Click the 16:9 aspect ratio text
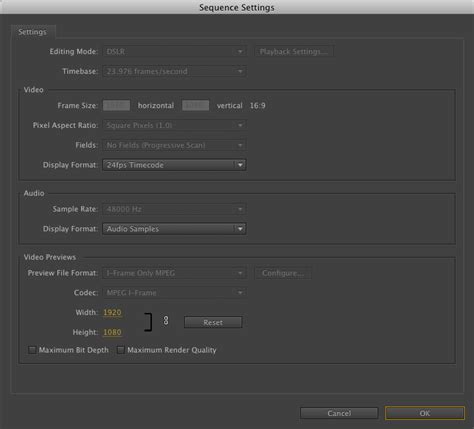 258,106
